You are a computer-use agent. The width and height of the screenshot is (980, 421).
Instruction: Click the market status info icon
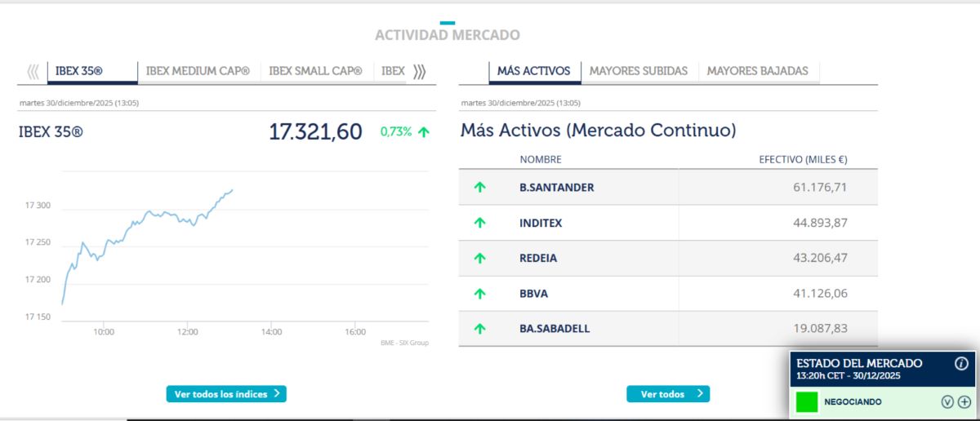(961, 363)
